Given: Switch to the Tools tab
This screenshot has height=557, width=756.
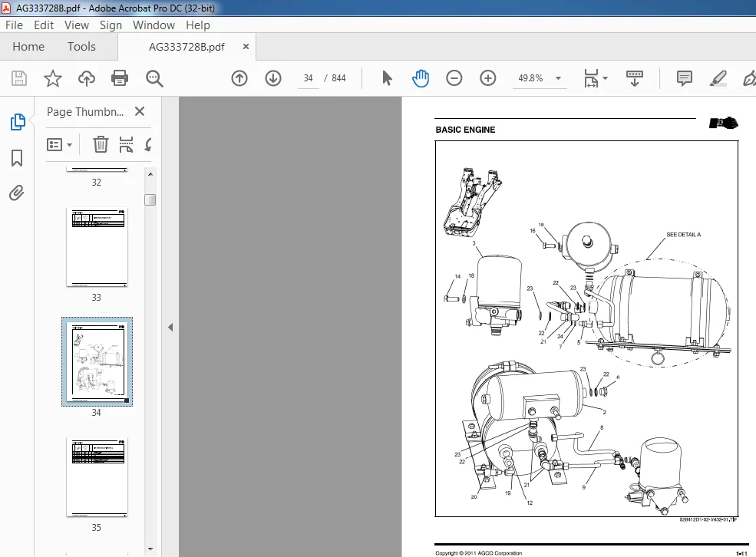Looking at the screenshot, I should (81, 46).
